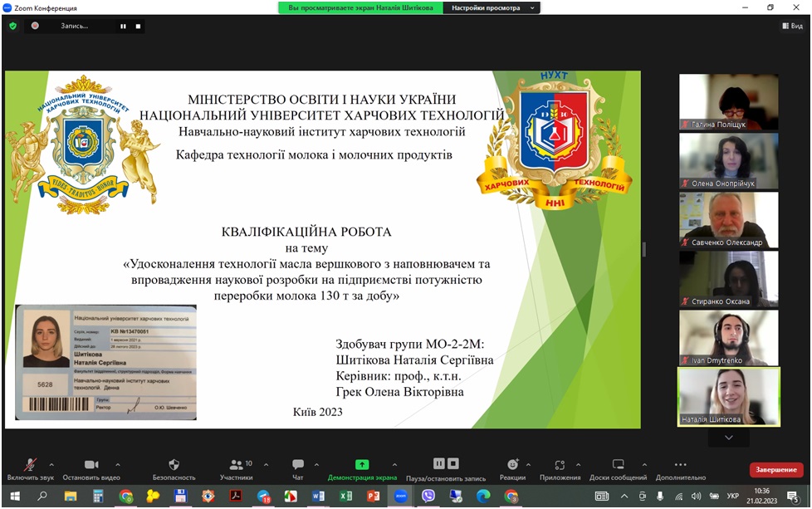The image size is (812, 509).
Task: Stop recording in bottom Zoom toolbar
Action: point(452,463)
